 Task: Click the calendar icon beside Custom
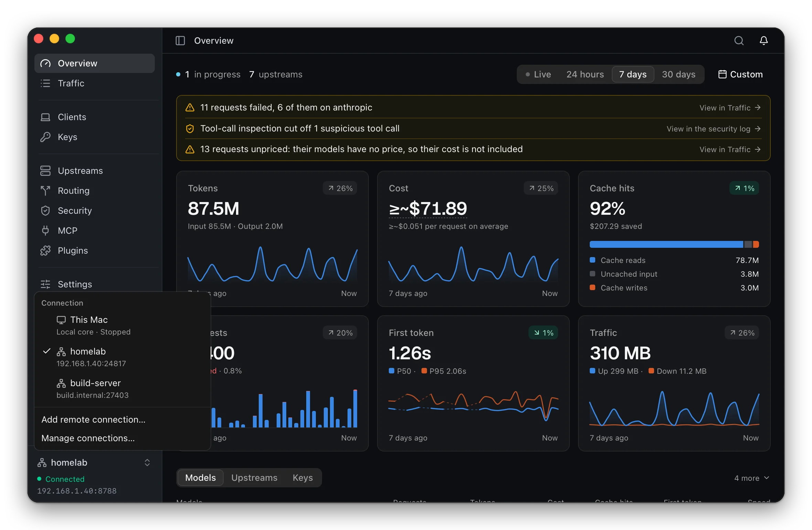[722, 74]
